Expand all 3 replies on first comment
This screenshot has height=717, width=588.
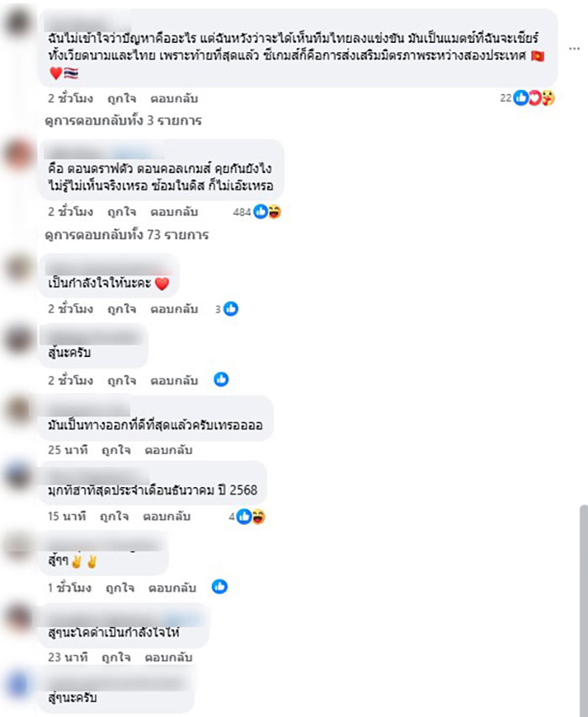(x=123, y=121)
